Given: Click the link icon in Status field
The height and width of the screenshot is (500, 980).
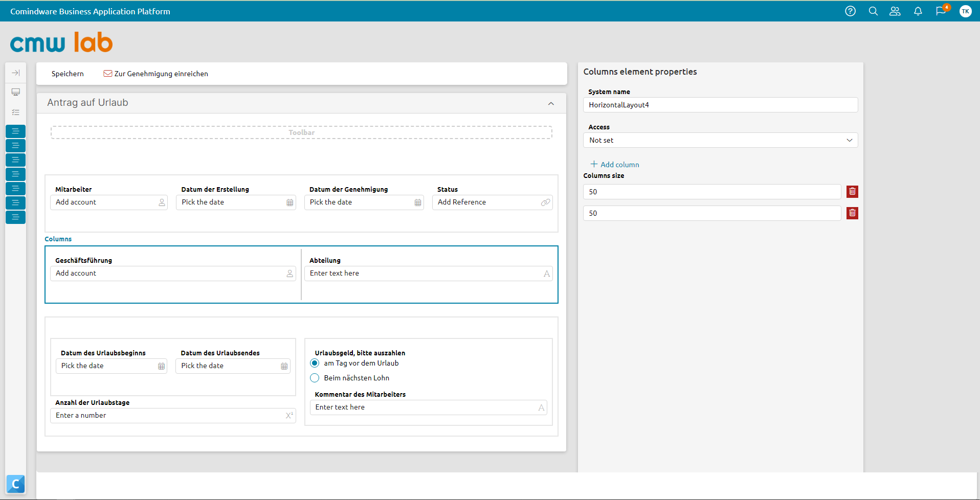Looking at the screenshot, I should click(x=546, y=202).
